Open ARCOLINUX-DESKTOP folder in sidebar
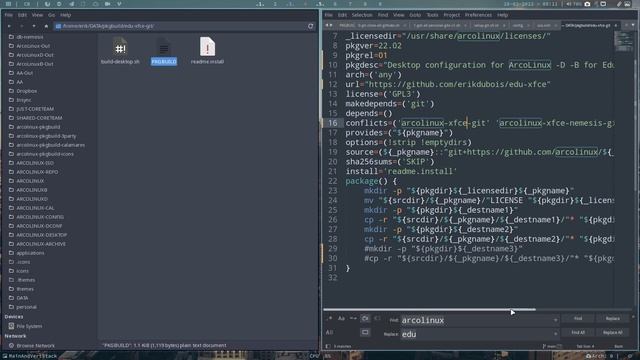 tap(42, 235)
